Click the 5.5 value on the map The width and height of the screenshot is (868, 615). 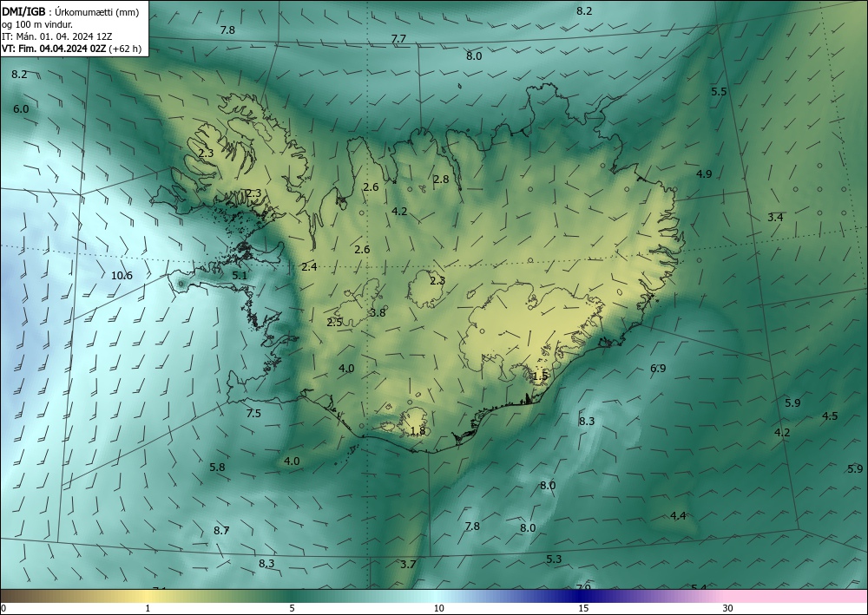pos(719,92)
